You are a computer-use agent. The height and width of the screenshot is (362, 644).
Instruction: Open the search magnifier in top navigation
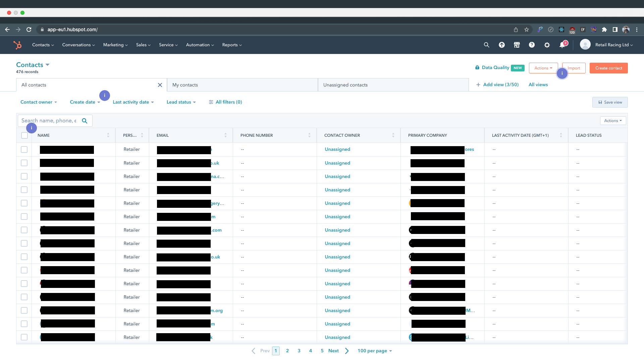tap(486, 45)
